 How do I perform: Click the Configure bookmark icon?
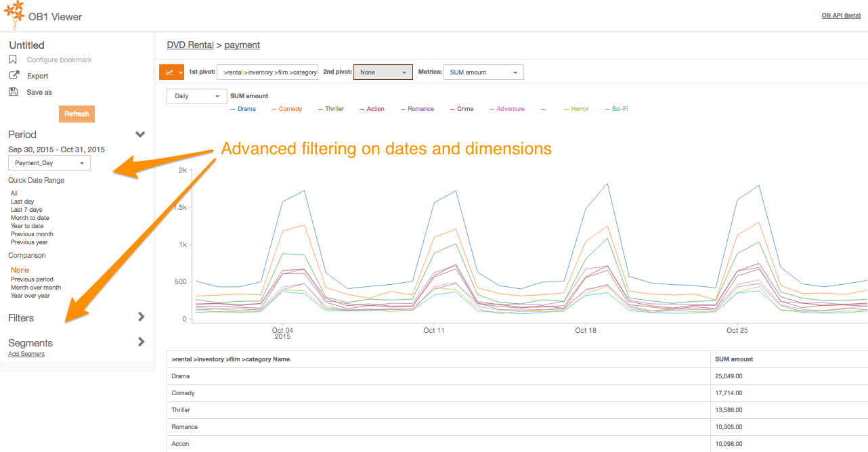[13, 60]
